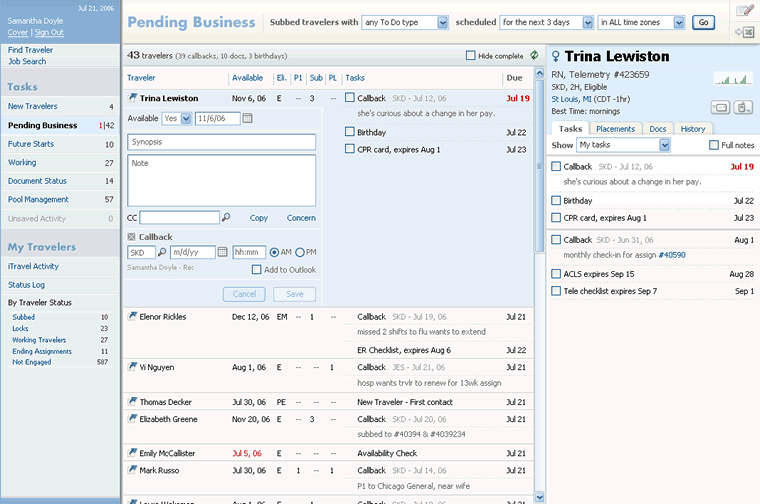Toggle the Hide complete checkbox

[x=471, y=56]
